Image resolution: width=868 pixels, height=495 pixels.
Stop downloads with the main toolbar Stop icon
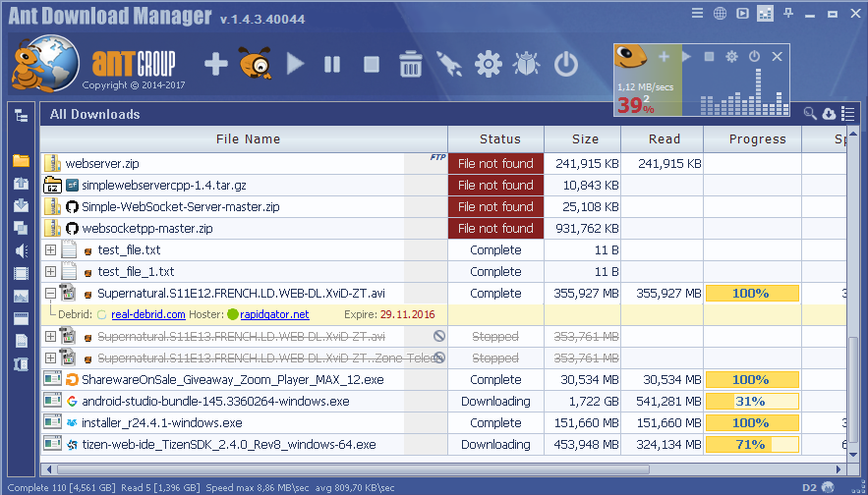click(x=372, y=65)
